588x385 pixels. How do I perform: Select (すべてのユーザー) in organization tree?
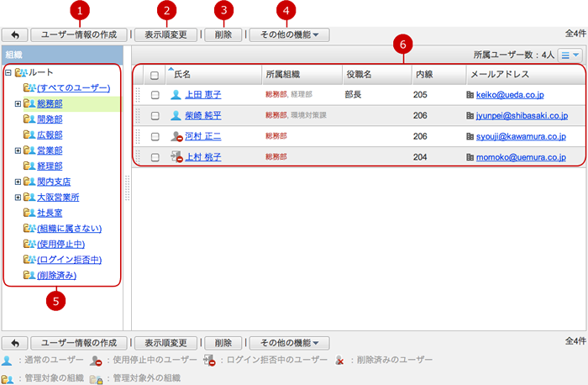click(73, 87)
